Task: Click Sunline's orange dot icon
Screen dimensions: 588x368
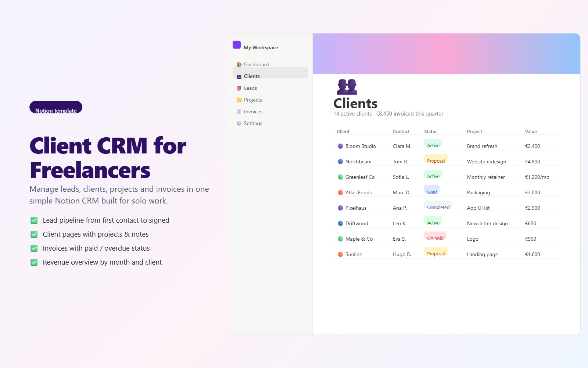Action: (340, 254)
